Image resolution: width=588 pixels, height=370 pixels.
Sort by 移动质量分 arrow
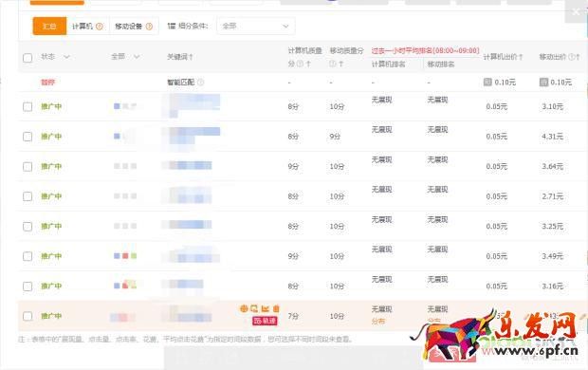(x=340, y=65)
